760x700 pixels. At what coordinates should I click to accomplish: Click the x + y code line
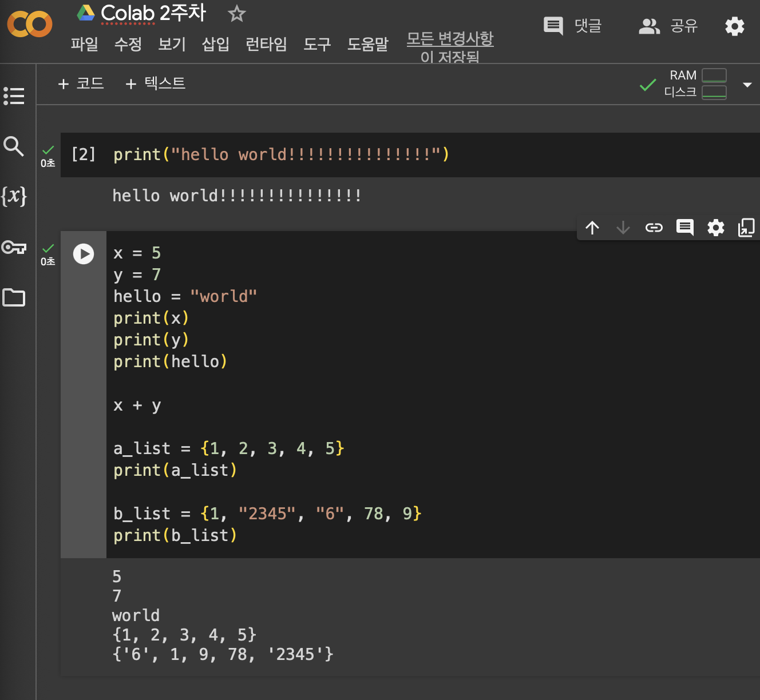[x=137, y=405]
